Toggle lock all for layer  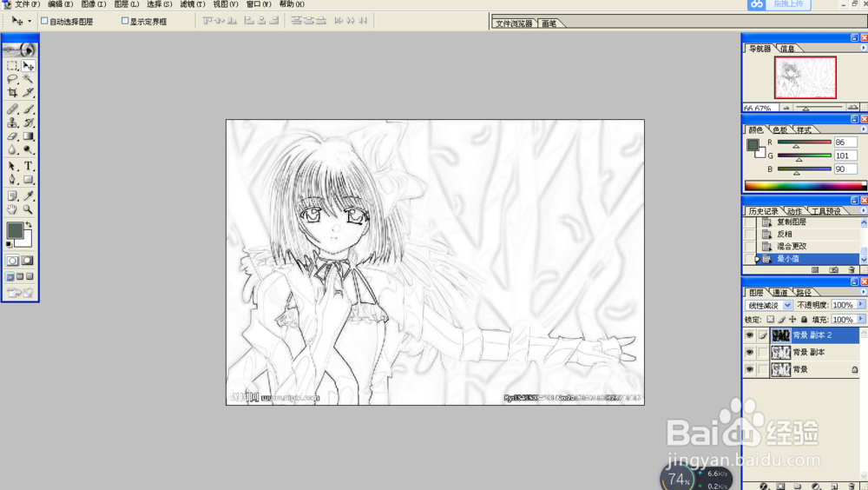coord(804,319)
